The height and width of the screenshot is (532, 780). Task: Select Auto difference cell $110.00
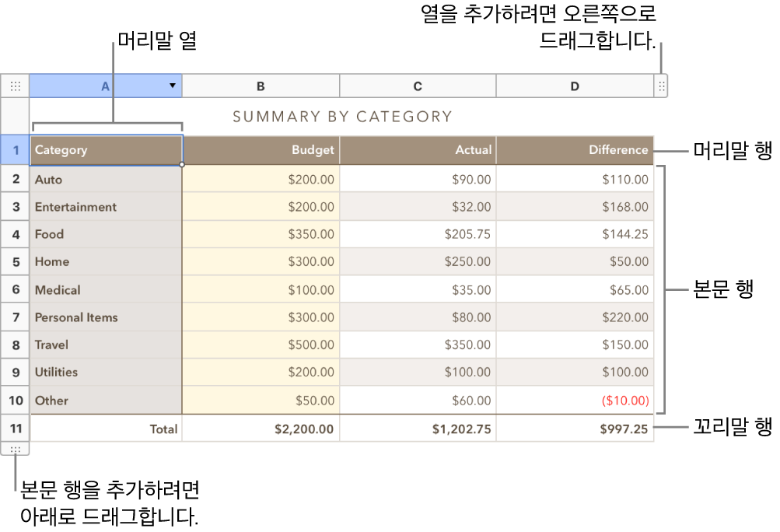pyautogui.click(x=575, y=179)
